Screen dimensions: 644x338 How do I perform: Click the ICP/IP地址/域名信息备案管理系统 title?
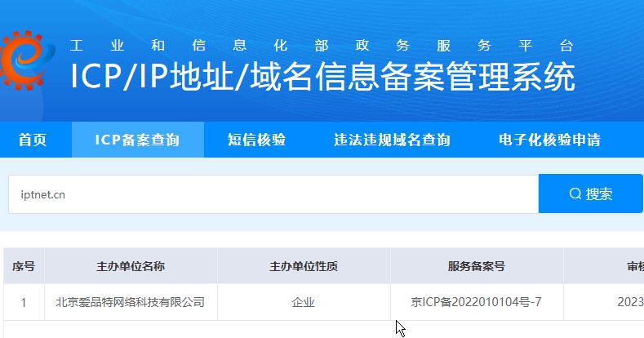coord(322,78)
